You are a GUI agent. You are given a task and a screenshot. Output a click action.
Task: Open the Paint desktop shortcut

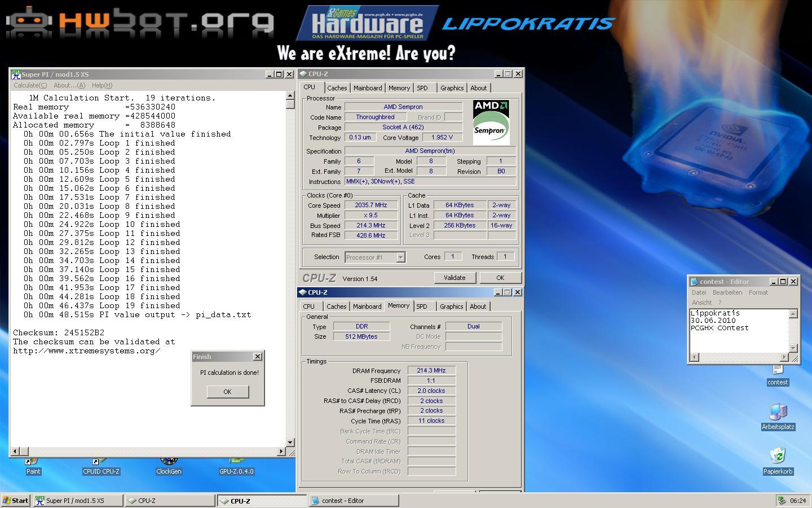[33, 467]
